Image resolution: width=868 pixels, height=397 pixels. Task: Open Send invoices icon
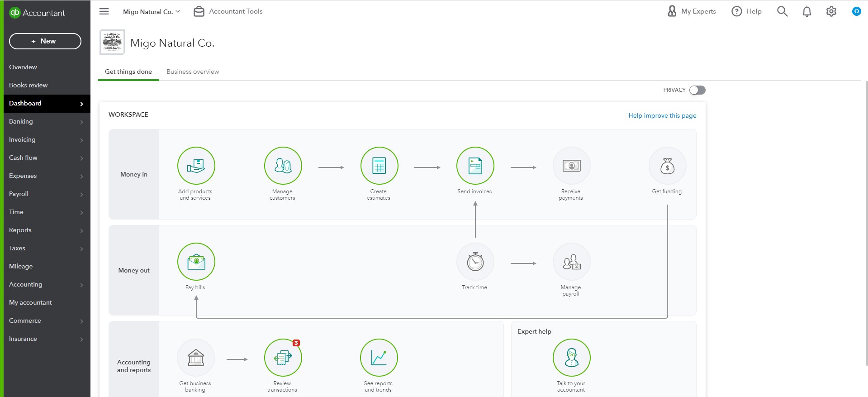click(x=475, y=166)
